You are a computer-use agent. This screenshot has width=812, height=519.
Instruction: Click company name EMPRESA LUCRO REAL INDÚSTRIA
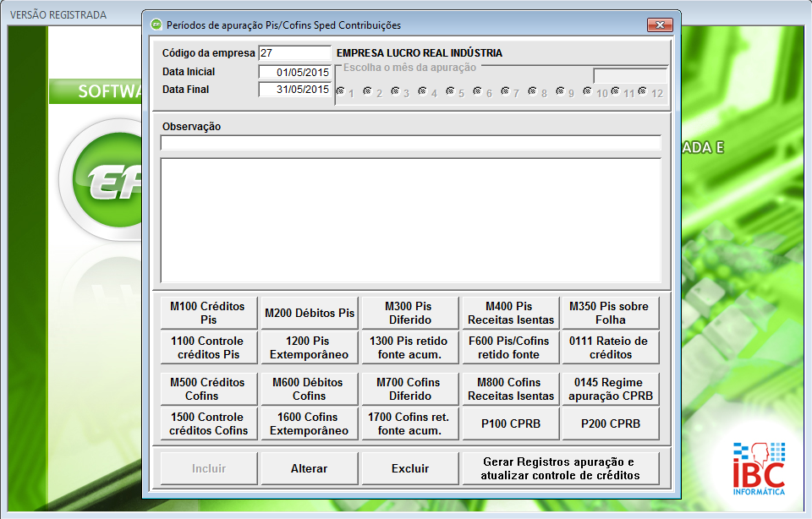(x=420, y=52)
